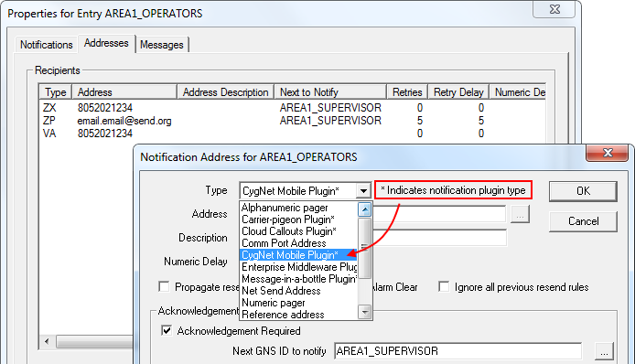Select the VA recipient row
The image size is (635, 364).
(x=292, y=134)
